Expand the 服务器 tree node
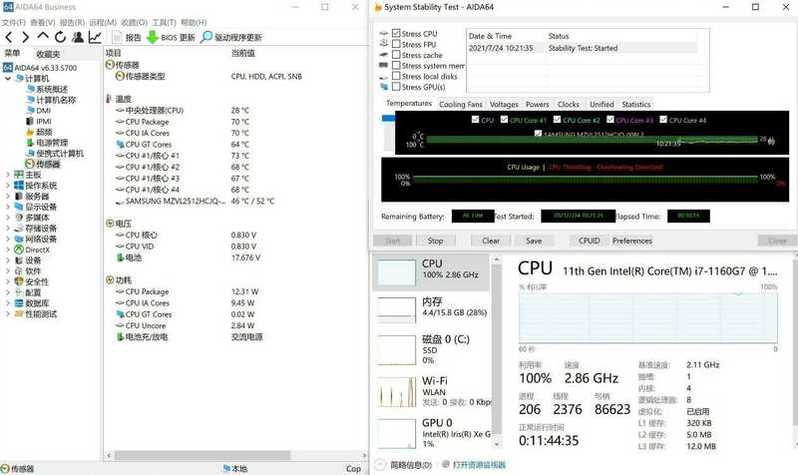Viewport: 798px width, 475px height. click(x=8, y=196)
